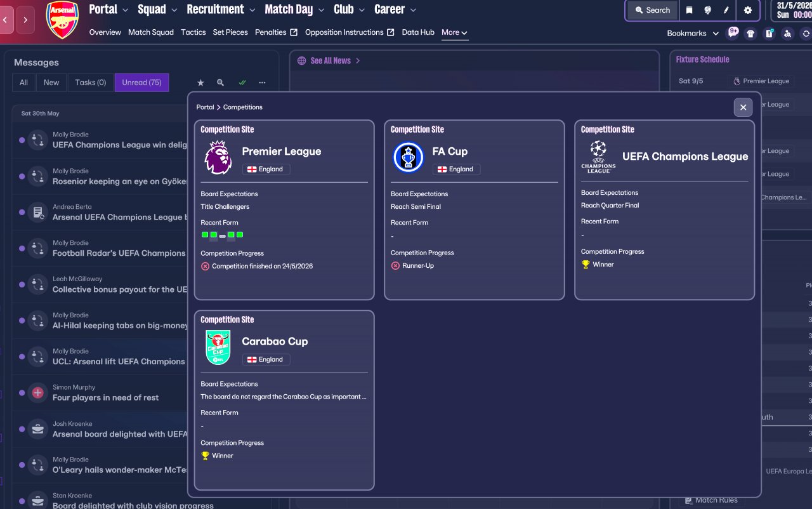
Task: Click the England tag under Carabao Cup
Action: point(266,359)
